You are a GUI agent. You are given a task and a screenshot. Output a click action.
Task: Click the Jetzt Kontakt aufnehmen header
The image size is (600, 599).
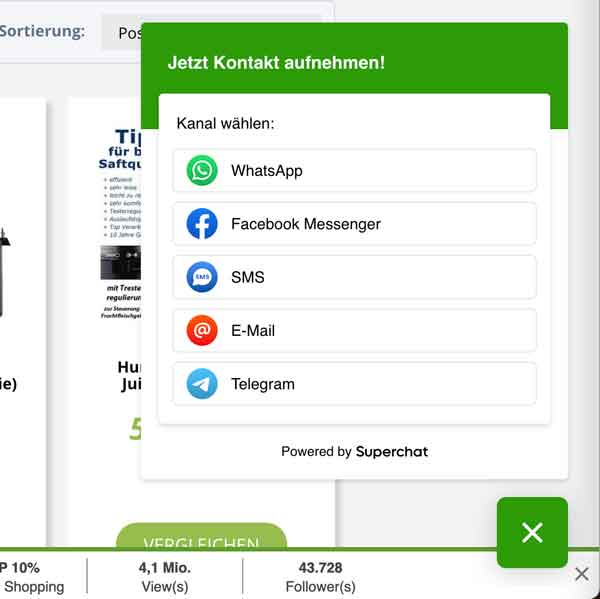point(276,63)
